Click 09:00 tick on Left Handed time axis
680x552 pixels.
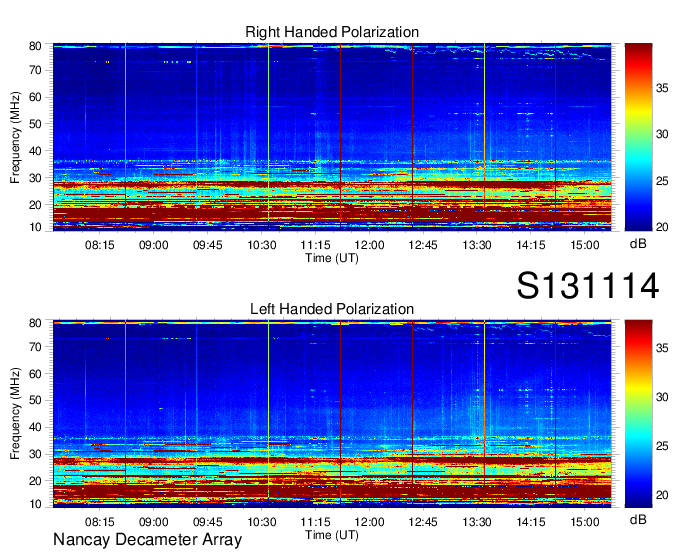coord(154,522)
